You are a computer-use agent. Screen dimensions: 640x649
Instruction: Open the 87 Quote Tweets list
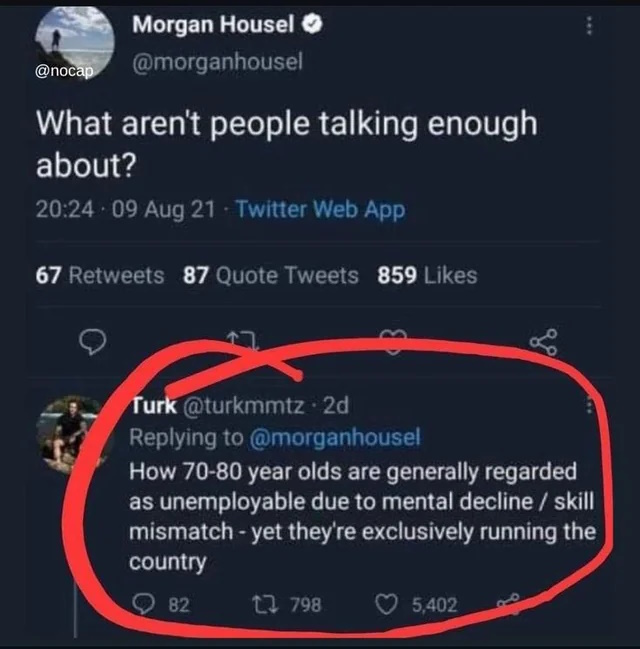pyautogui.click(x=270, y=275)
